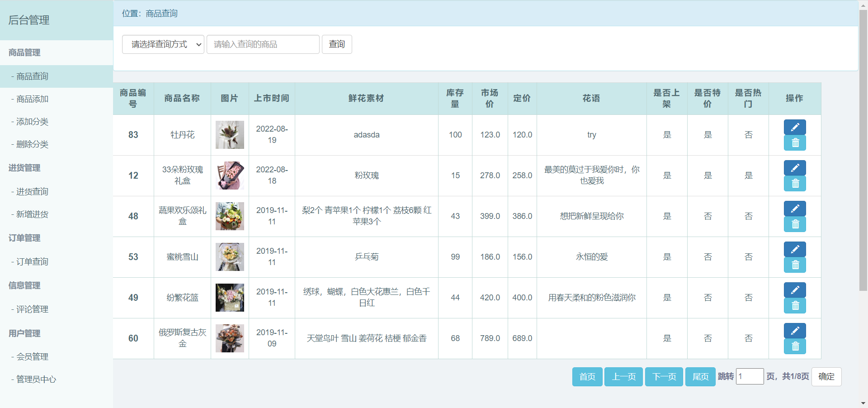Image resolution: width=868 pixels, height=408 pixels.
Task: Open 订单查询 in the sidebar
Action: pyautogui.click(x=57, y=262)
